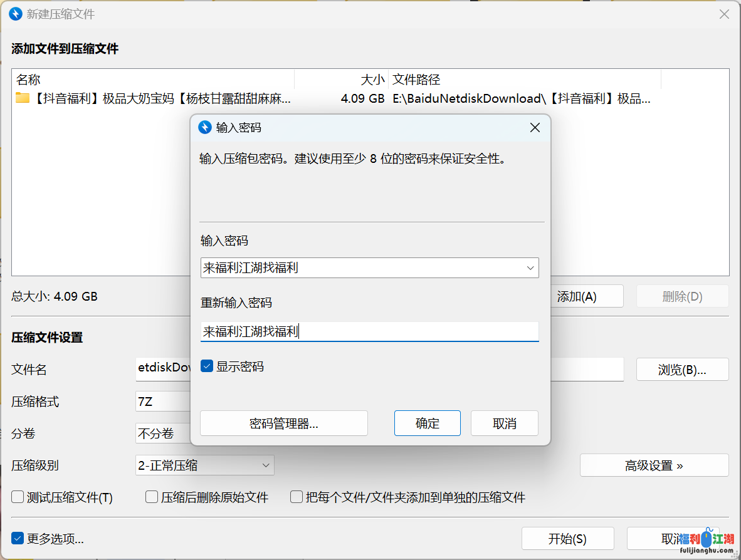This screenshot has width=741, height=560.
Task: Uncheck the 更多选项 checkbox
Action: 17,538
